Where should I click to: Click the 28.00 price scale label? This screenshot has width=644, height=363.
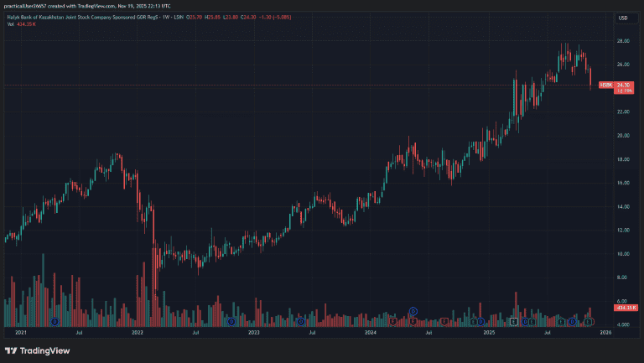click(x=623, y=40)
